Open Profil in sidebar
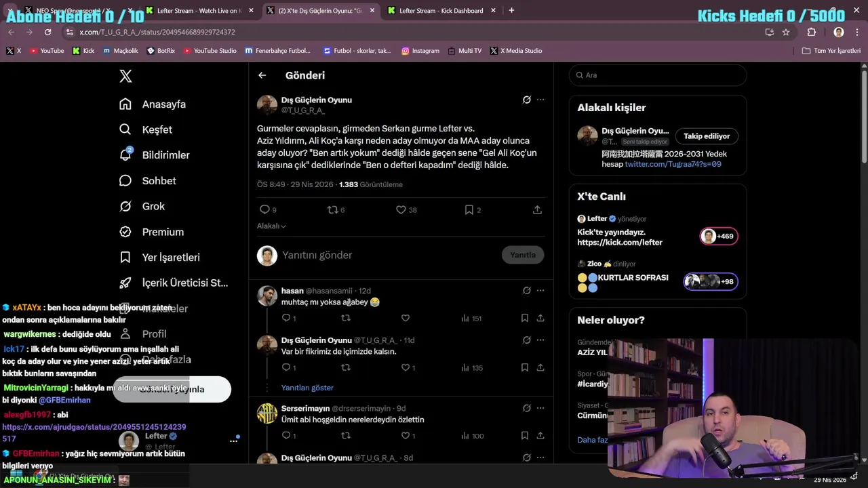The height and width of the screenshot is (488, 868). click(x=143, y=334)
